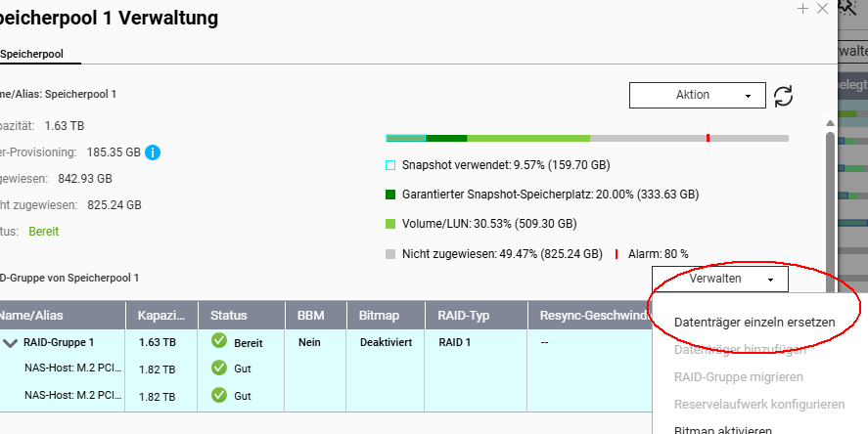Click second disk's Gut status checkmark

[218, 396]
